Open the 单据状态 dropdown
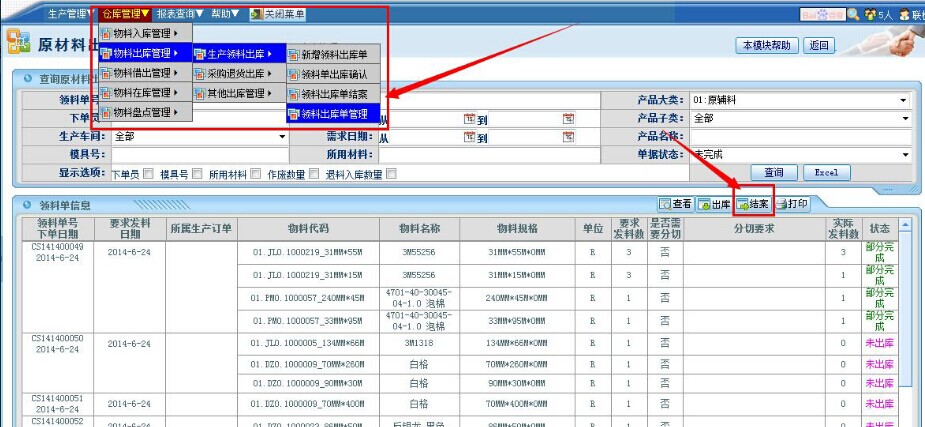The height and width of the screenshot is (427, 925). (x=903, y=155)
